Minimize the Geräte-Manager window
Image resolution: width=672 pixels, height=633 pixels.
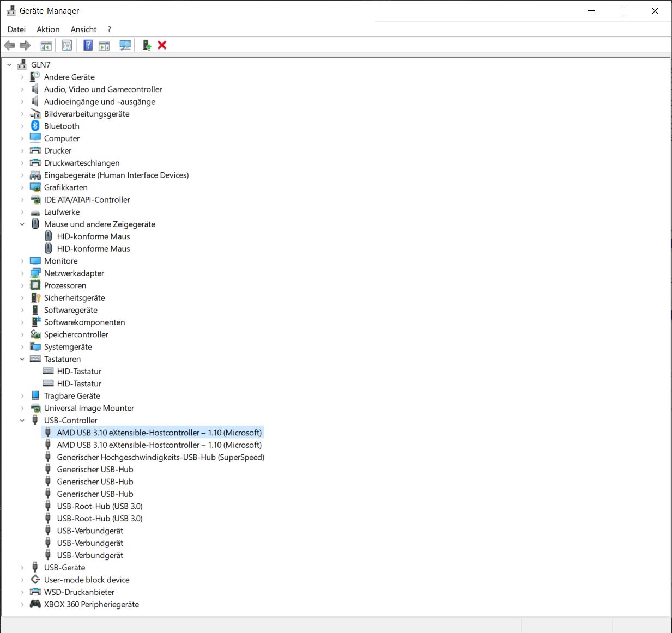pyautogui.click(x=591, y=11)
